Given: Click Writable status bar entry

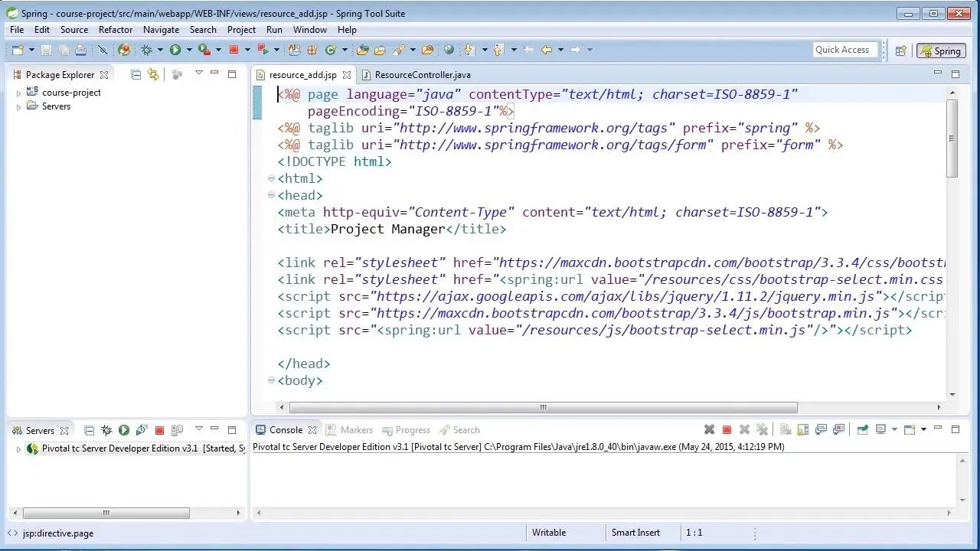Looking at the screenshot, I should [x=549, y=533].
